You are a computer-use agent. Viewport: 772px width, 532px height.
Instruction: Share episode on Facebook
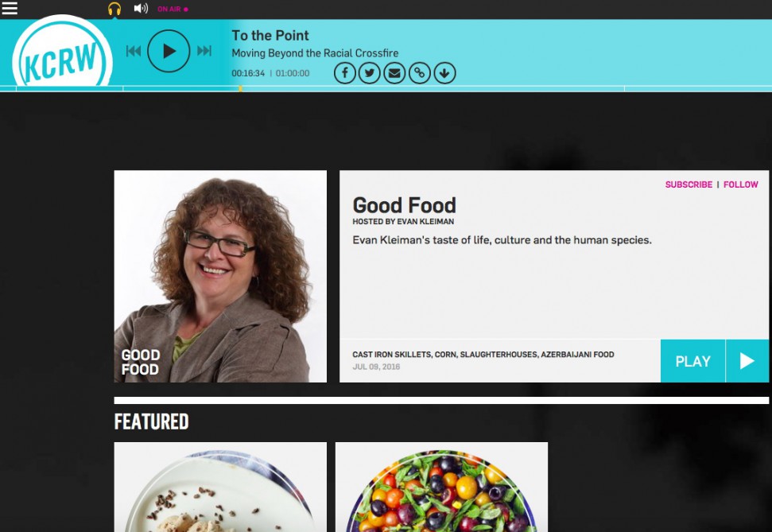tap(344, 73)
